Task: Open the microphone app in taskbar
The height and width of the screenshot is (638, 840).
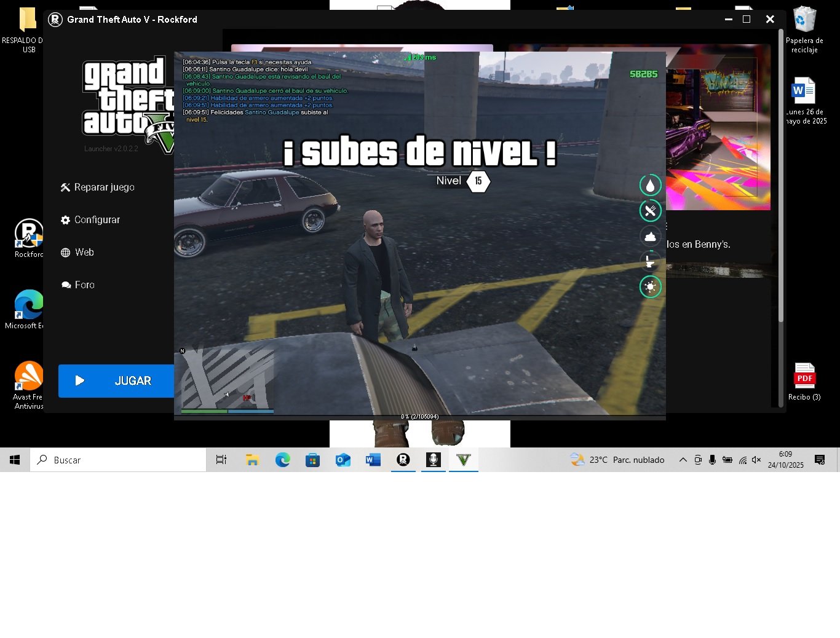Action: pos(434,460)
